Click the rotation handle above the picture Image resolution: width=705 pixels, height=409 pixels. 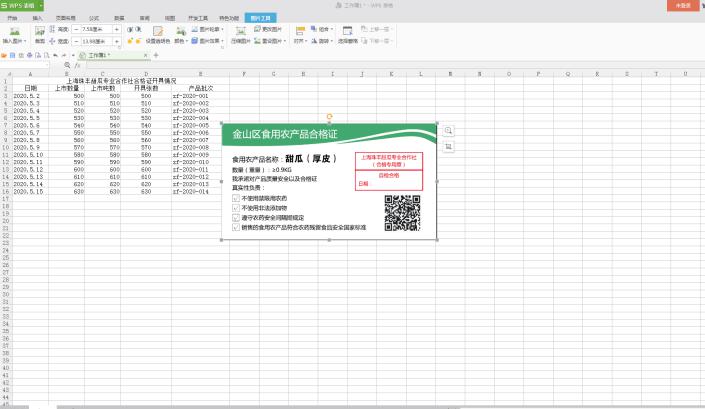(330, 116)
